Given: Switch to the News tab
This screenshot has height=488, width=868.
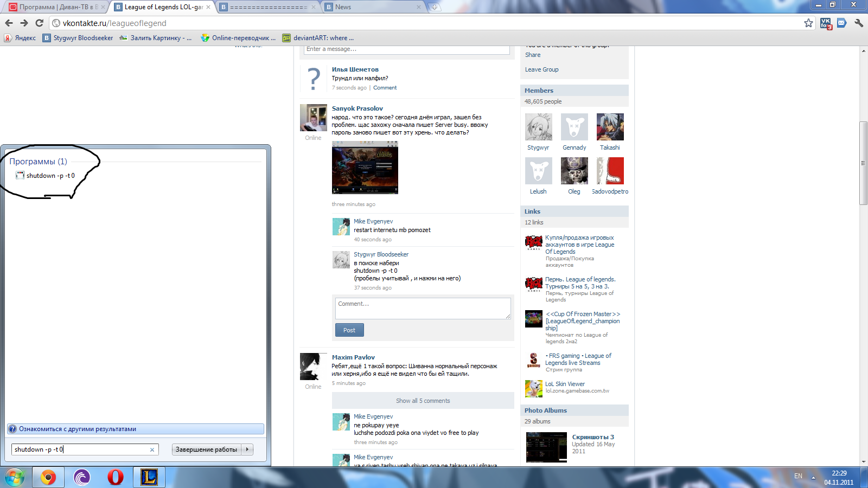Looking at the screenshot, I should [373, 7].
